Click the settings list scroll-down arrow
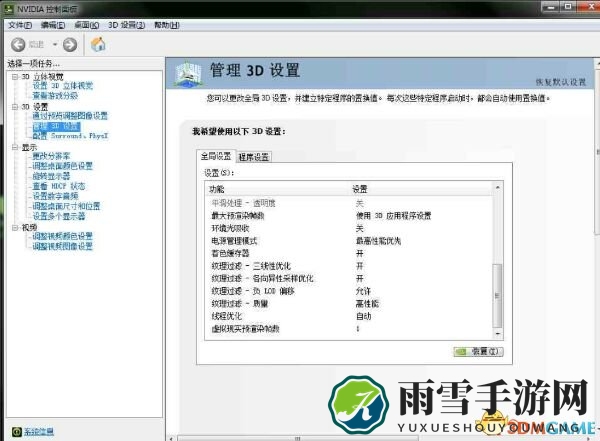 click(x=497, y=334)
